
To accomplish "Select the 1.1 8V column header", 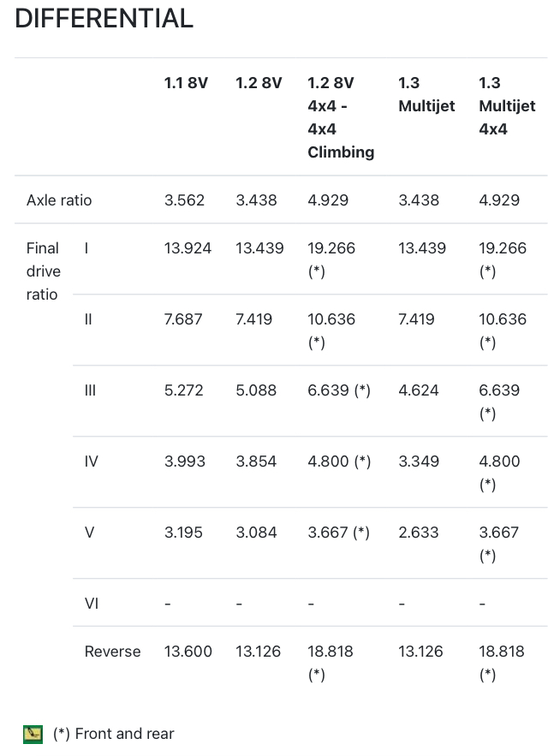I will pyautogui.click(x=186, y=83).
